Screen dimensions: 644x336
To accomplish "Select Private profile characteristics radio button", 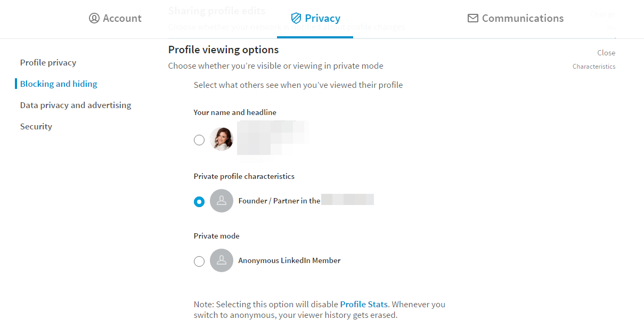I will click(x=199, y=202).
